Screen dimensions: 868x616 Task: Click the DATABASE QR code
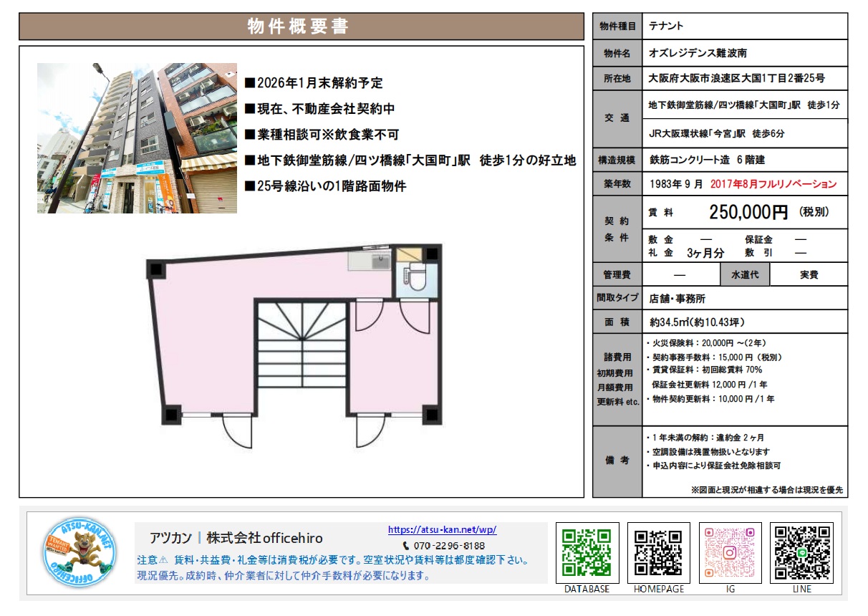pyautogui.click(x=587, y=552)
